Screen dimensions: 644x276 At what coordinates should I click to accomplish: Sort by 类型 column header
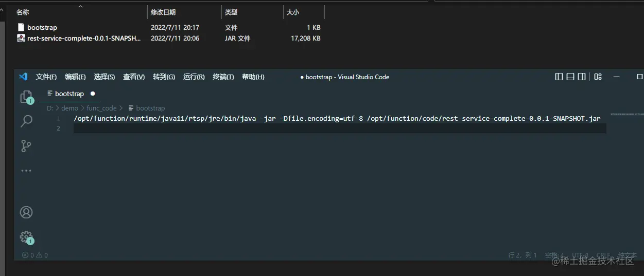point(231,12)
